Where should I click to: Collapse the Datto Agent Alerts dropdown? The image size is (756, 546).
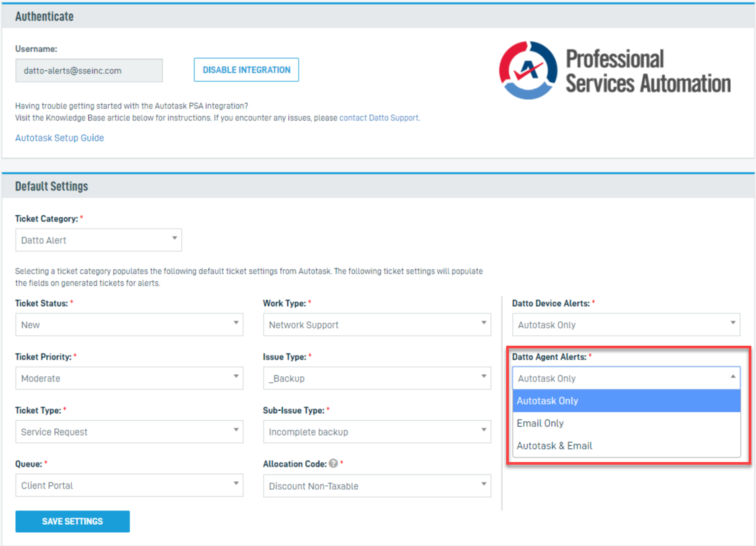point(626,378)
